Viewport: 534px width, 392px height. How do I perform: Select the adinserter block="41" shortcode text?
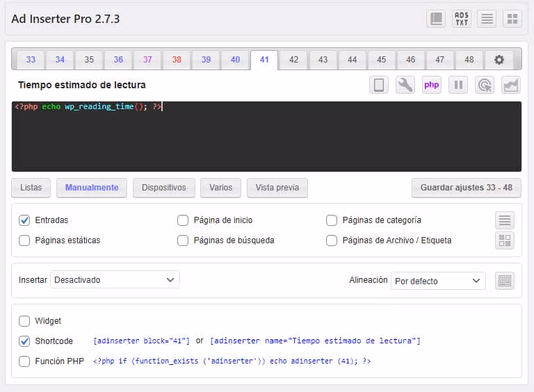tap(141, 341)
